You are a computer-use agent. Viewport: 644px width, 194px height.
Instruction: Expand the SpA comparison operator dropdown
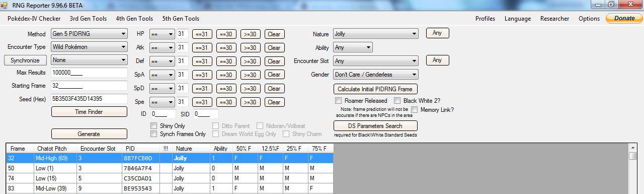[x=162, y=75]
